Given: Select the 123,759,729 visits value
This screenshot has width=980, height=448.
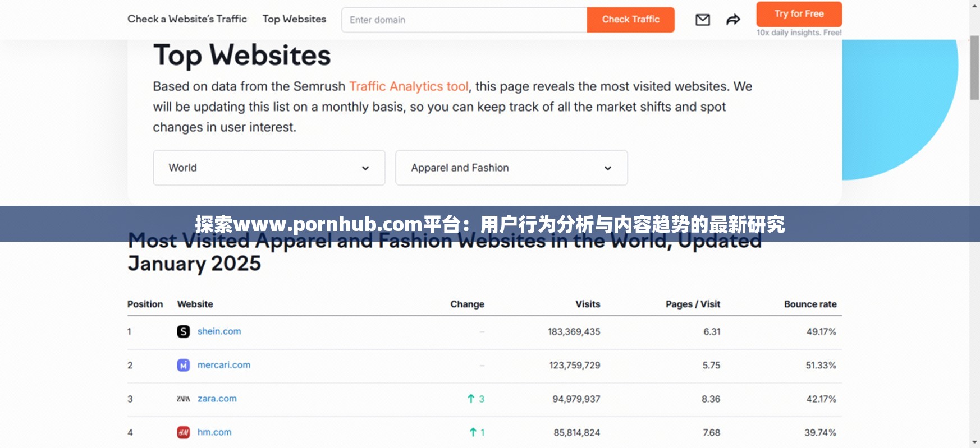Looking at the screenshot, I should (x=575, y=366).
